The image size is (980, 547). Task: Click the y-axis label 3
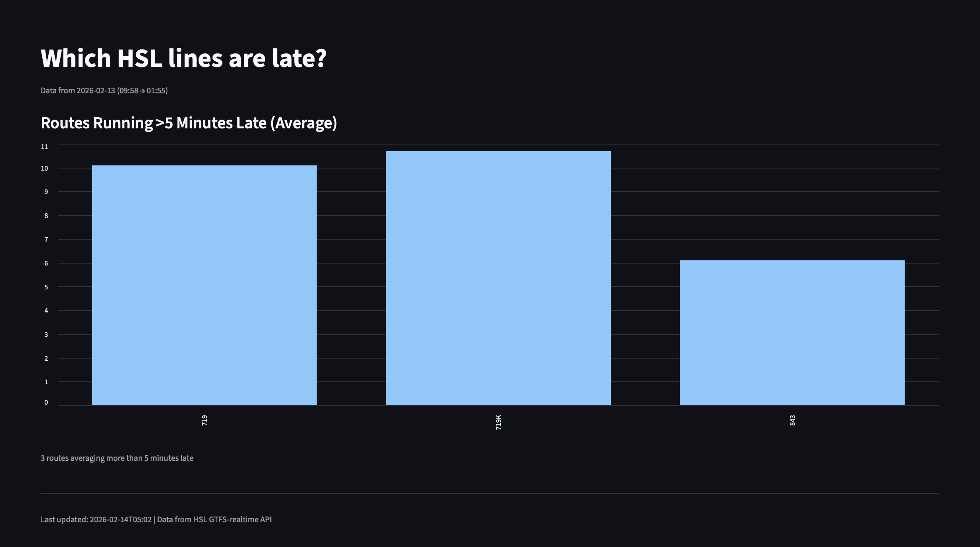[x=46, y=334]
